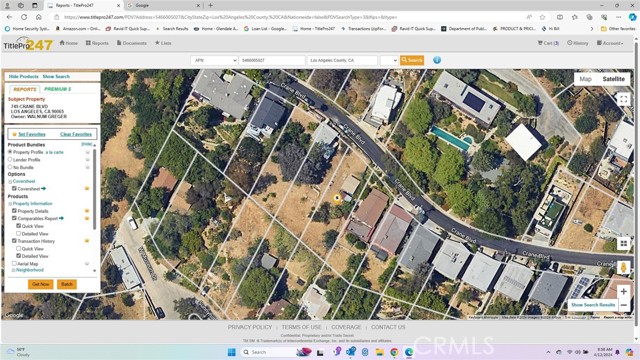Click the map tiles grid icon

623,244
